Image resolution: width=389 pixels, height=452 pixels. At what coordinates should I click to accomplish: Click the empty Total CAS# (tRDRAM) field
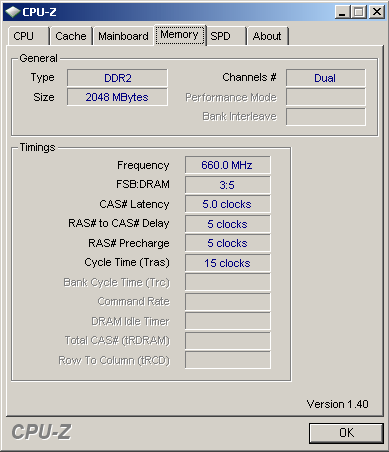click(228, 341)
